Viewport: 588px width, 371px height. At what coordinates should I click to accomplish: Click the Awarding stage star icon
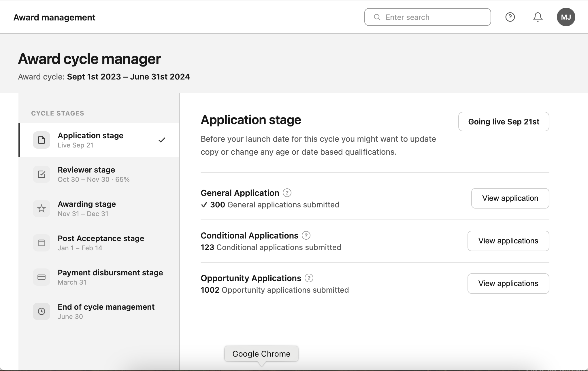pyautogui.click(x=42, y=209)
